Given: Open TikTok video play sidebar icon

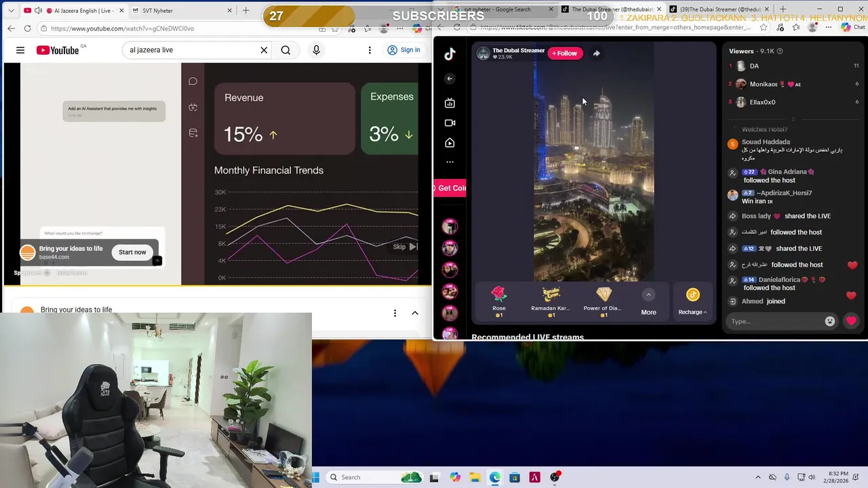Looking at the screenshot, I should (450, 143).
